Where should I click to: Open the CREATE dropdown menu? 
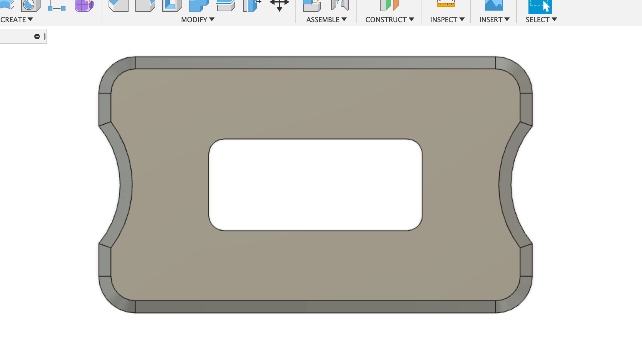pyautogui.click(x=17, y=20)
